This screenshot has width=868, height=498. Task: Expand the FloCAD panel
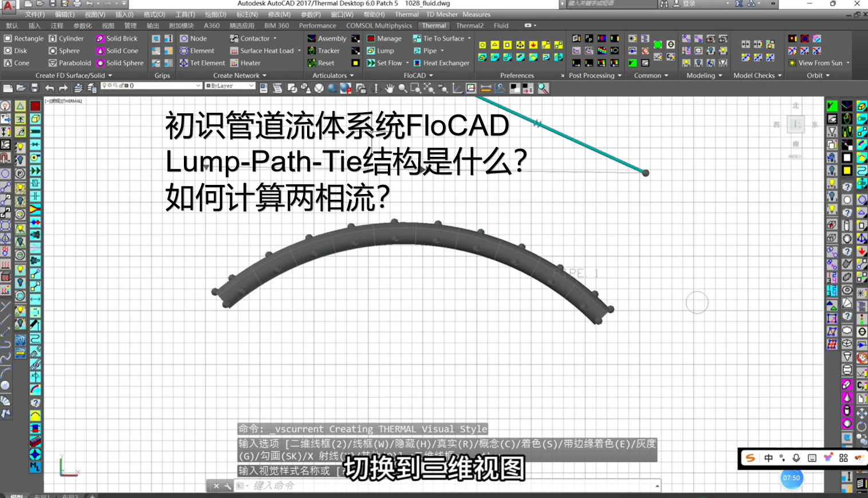tap(418, 76)
